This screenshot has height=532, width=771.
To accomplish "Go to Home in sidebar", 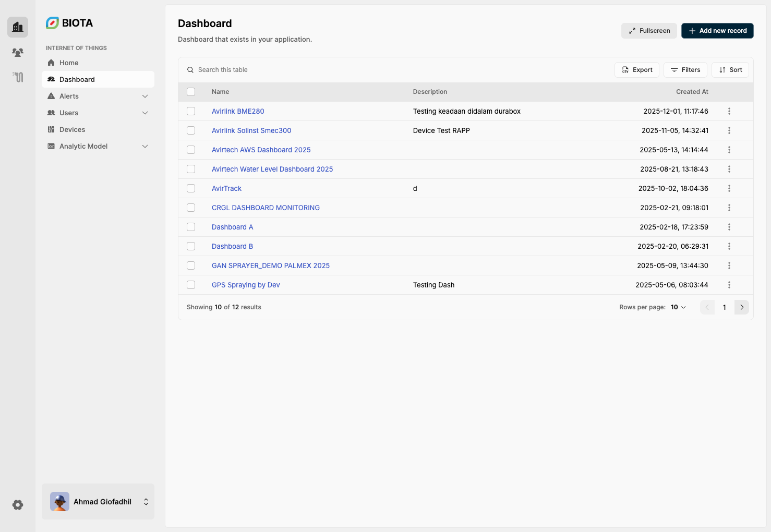I will click(69, 63).
